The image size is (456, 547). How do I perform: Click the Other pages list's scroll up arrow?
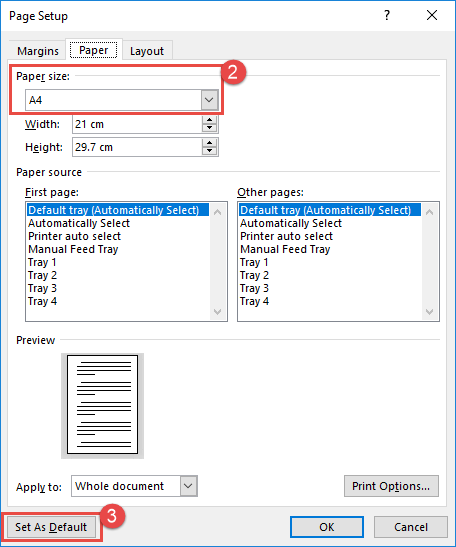tap(429, 212)
